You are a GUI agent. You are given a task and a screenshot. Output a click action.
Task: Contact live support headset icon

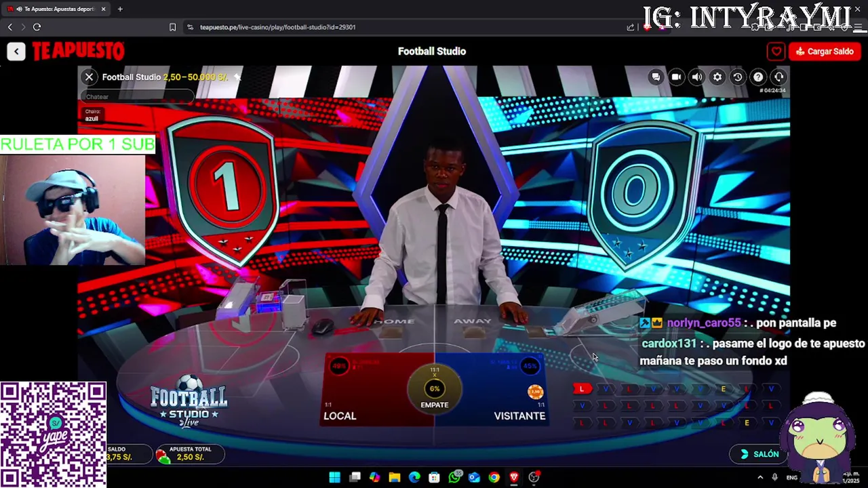[779, 77]
